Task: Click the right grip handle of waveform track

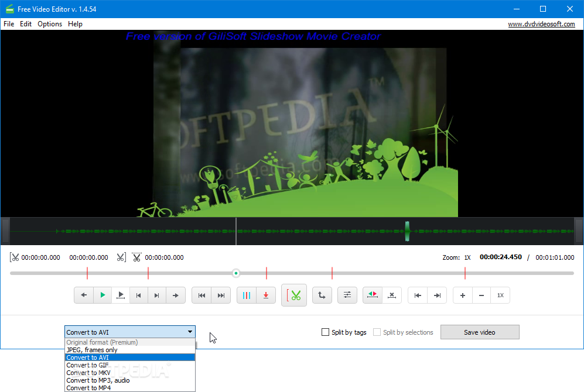Action: (x=579, y=231)
